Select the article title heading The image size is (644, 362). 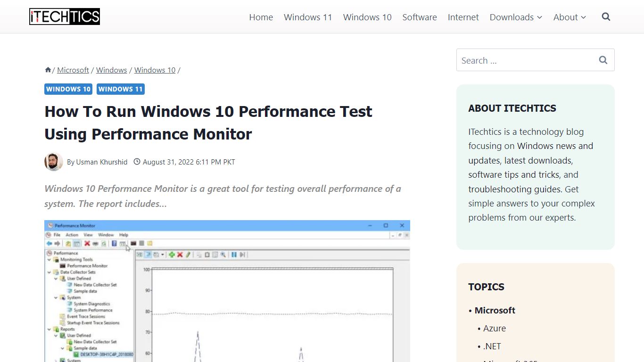tap(208, 123)
